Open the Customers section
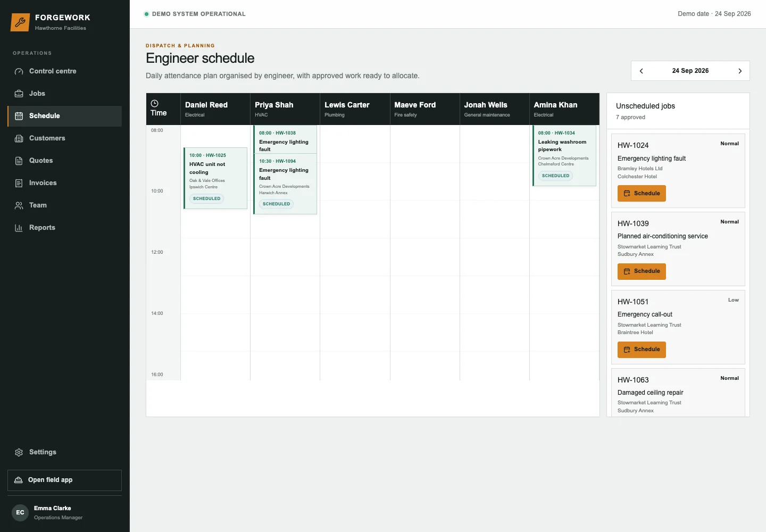766x532 pixels. pyautogui.click(x=65, y=138)
